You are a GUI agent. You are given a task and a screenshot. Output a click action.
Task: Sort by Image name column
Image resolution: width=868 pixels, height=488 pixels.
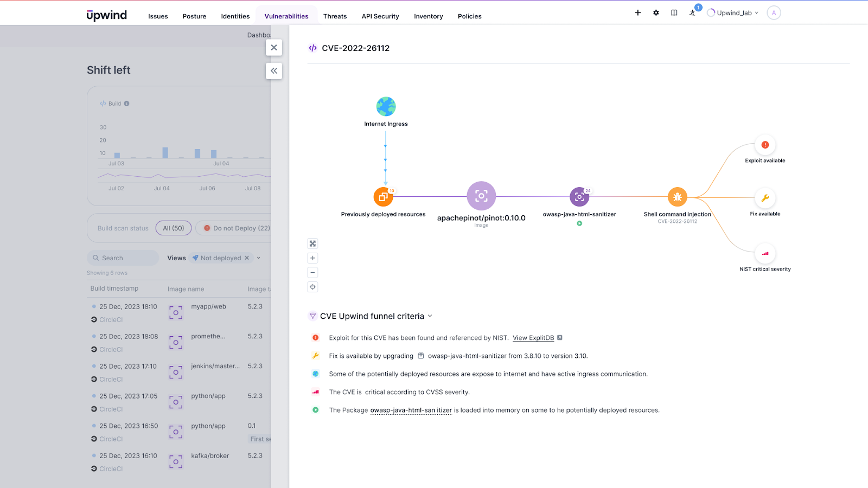[x=186, y=289]
